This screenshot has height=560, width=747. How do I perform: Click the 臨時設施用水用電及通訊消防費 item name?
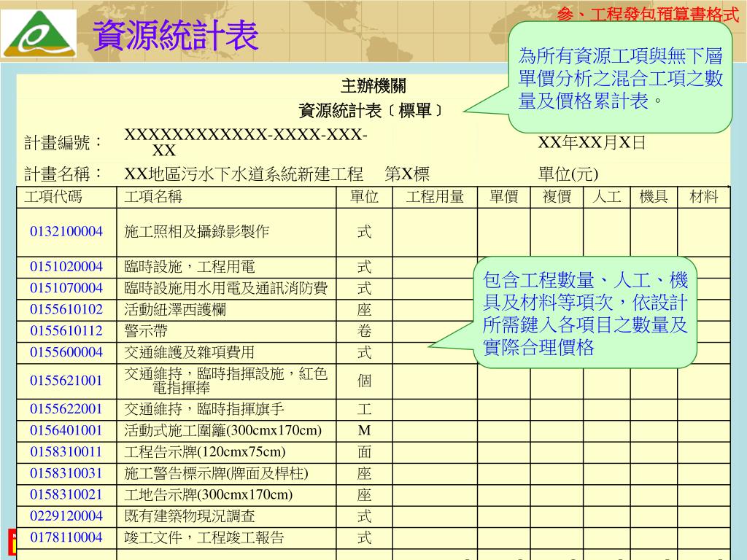226,288
